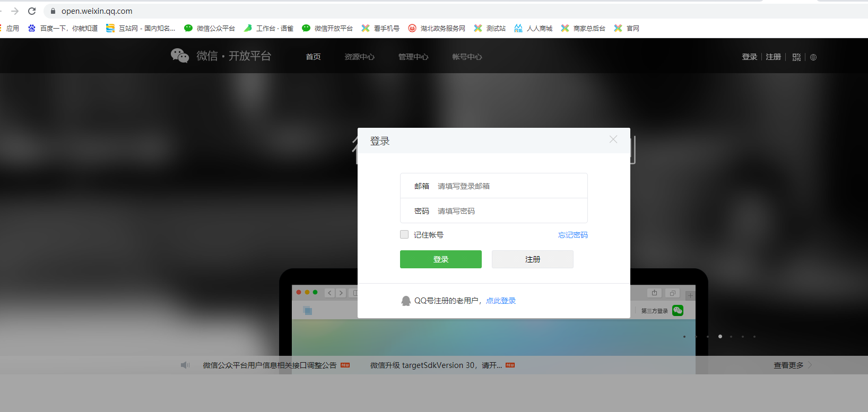This screenshot has height=412, width=868.
Task: Click the 忘记密码 link
Action: (x=573, y=235)
